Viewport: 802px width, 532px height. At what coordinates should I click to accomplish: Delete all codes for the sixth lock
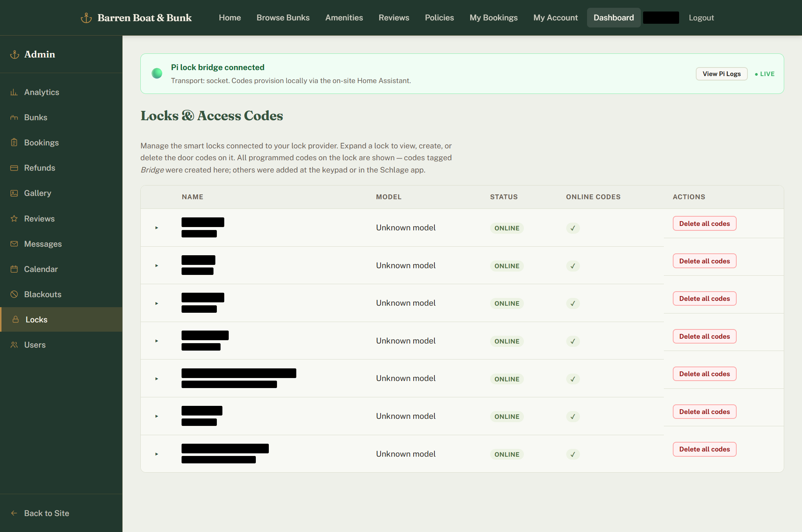pyautogui.click(x=704, y=412)
